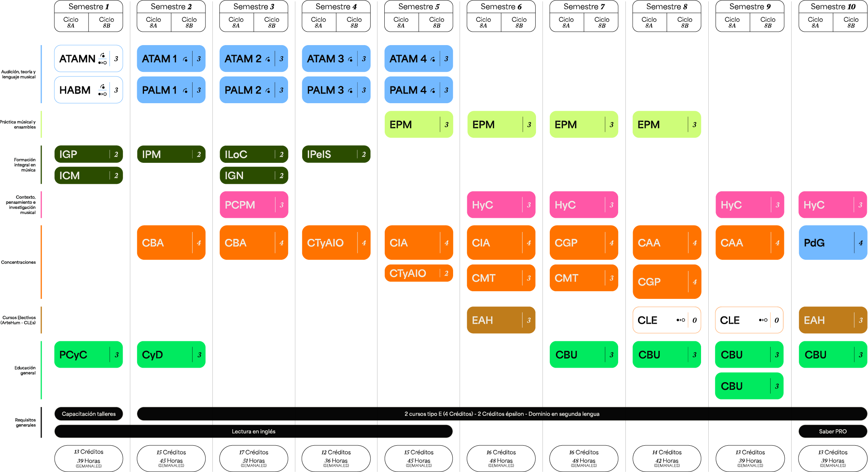Viewport: 868px width, 472px height.
Task: Click the fermata-and-dots symbol on the HABM card
Action: click(102, 90)
